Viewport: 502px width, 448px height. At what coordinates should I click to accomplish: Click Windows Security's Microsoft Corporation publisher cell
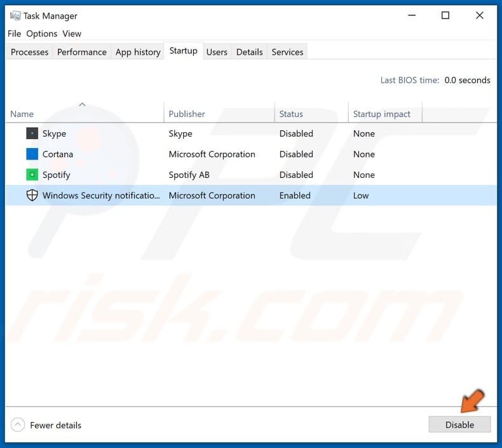[212, 195]
